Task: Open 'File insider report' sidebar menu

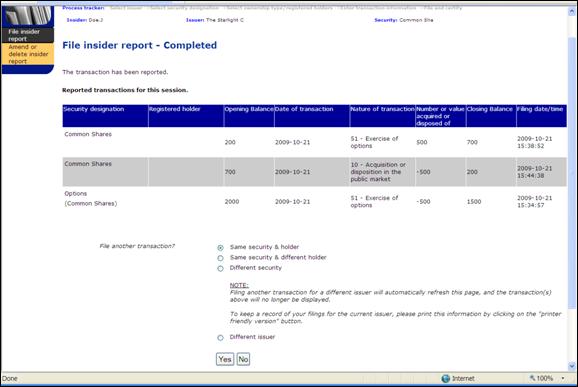Action: pyautogui.click(x=28, y=35)
